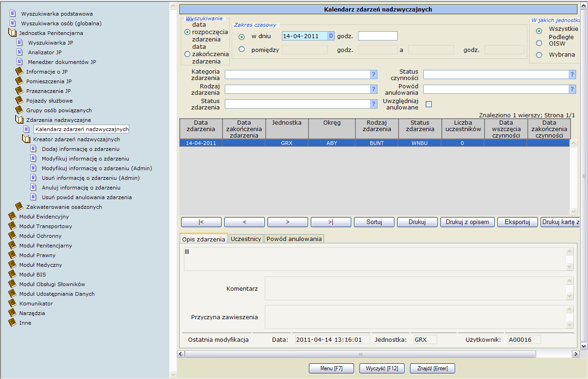Viewport: 588px width, 379px height.
Task: Click the book icon beside Informacje o JP
Action: [x=19, y=71]
